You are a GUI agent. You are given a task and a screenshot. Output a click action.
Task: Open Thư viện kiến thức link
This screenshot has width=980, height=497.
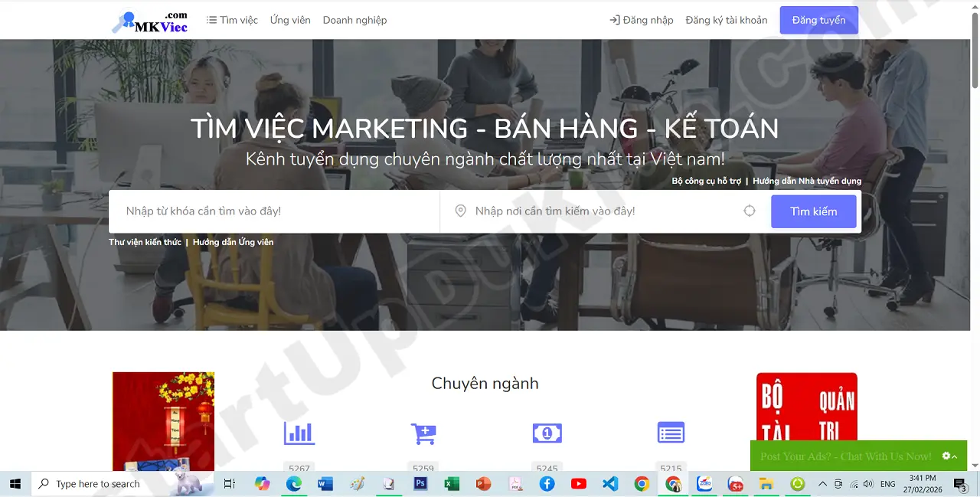coord(145,242)
